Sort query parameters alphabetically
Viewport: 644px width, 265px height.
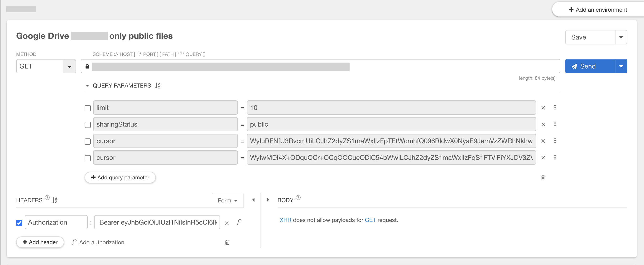coord(158,86)
